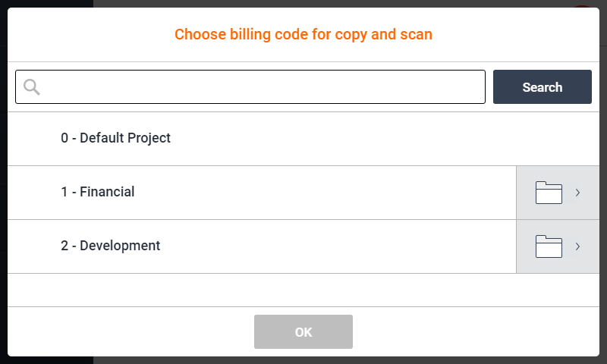Select the "0 - Default Project" billing code
The image size is (607, 364).
116,138
